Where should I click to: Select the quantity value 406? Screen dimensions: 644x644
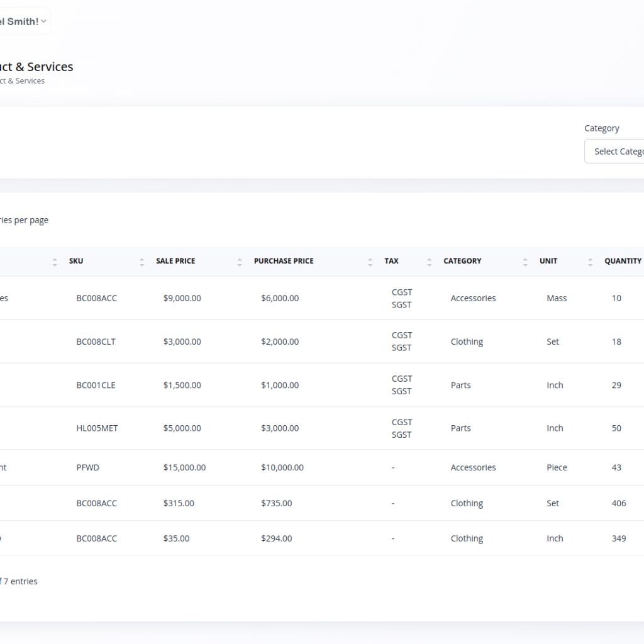(618, 504)
